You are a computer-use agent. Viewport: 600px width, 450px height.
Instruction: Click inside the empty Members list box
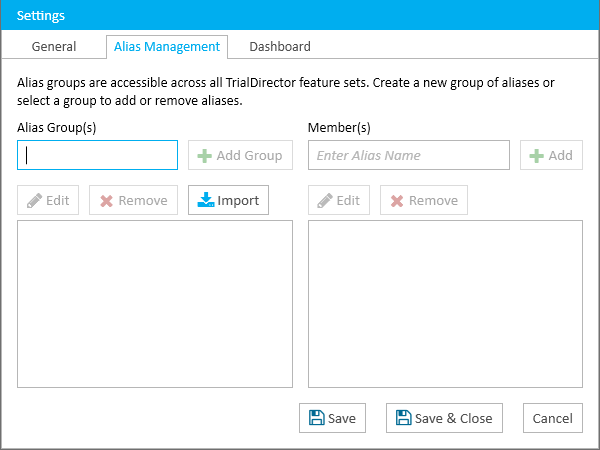pos(445,304)
